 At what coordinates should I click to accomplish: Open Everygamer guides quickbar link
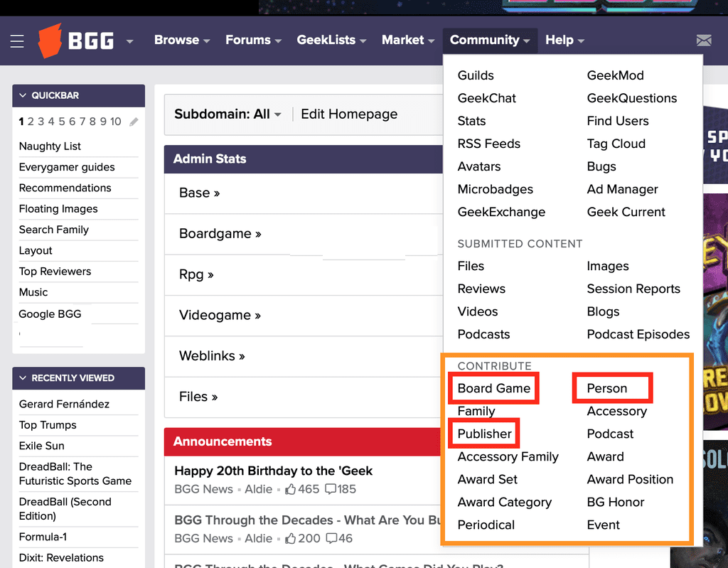point(66,167)
